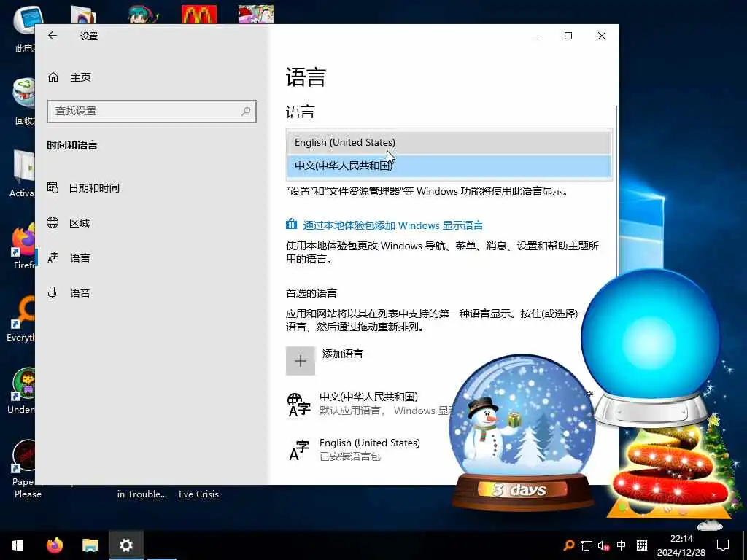
Task: Click the Settings gear on taskbar
Action: tap(125, 545)
